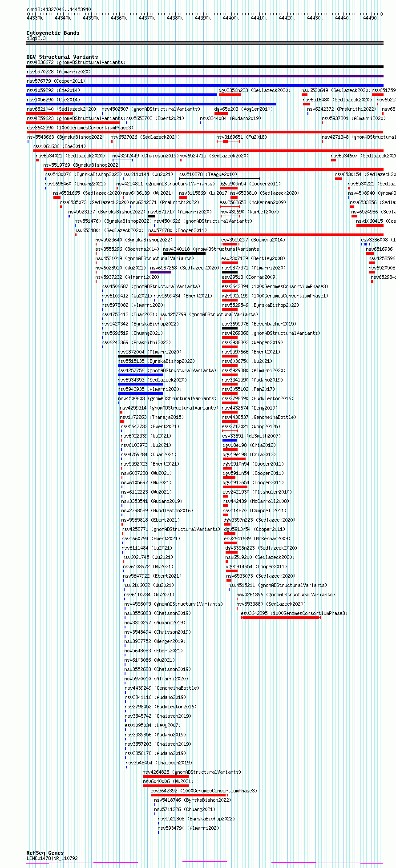The width and height of the screenshot is (396, 868).
Task: Open nsv5519769 (ByrskaBishop2022) variant
Action: 82,165
